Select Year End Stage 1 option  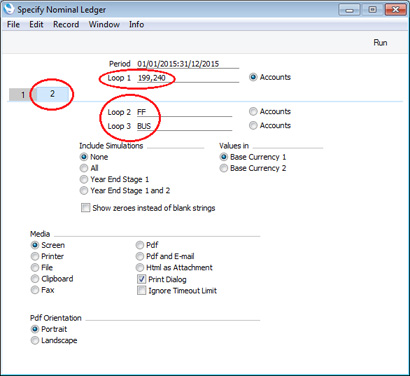pos(84,179)
